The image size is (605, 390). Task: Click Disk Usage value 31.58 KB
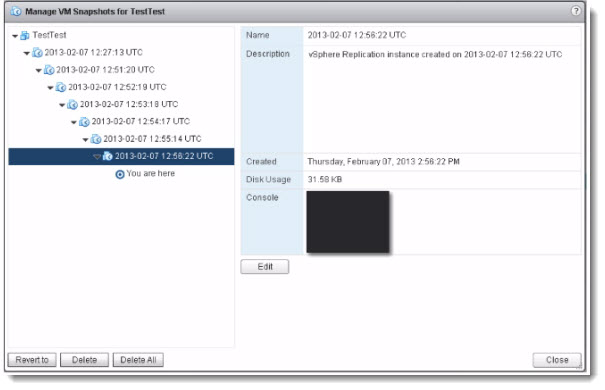click(324, 179)
